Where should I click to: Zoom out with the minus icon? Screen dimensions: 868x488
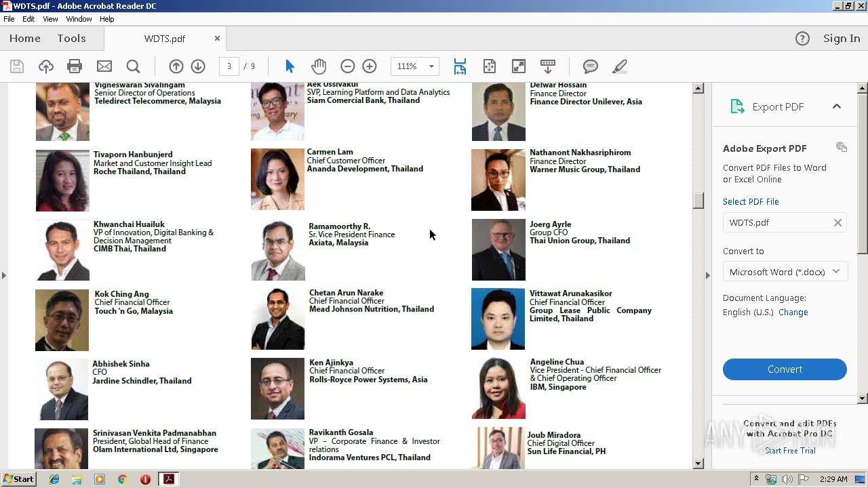pos(348,66)
